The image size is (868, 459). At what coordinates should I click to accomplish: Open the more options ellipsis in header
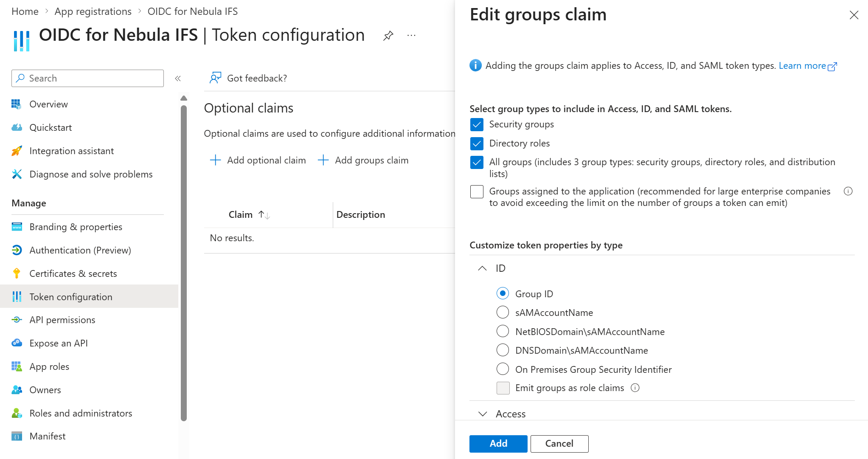click(411, 36)
